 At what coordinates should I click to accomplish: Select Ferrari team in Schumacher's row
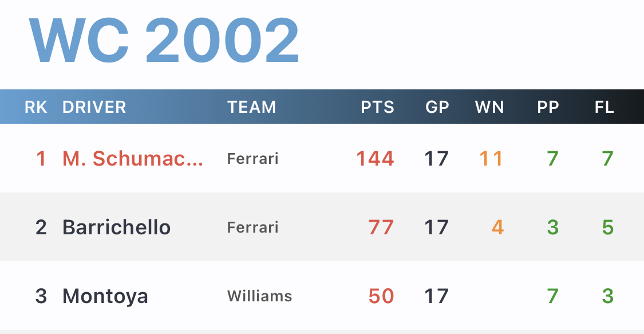(x=252, y=159)
